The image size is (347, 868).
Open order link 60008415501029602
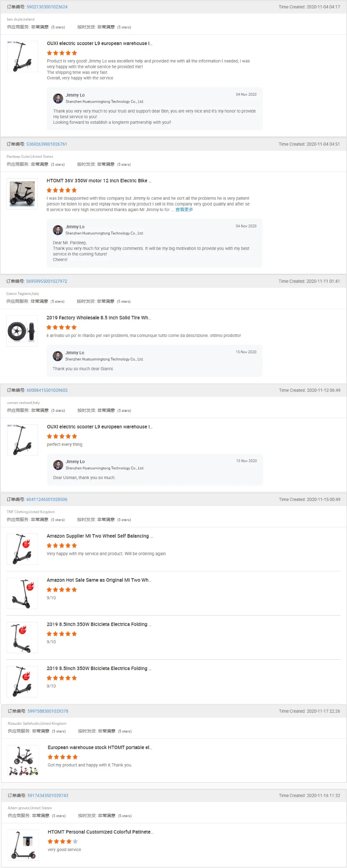coord(47,390)
